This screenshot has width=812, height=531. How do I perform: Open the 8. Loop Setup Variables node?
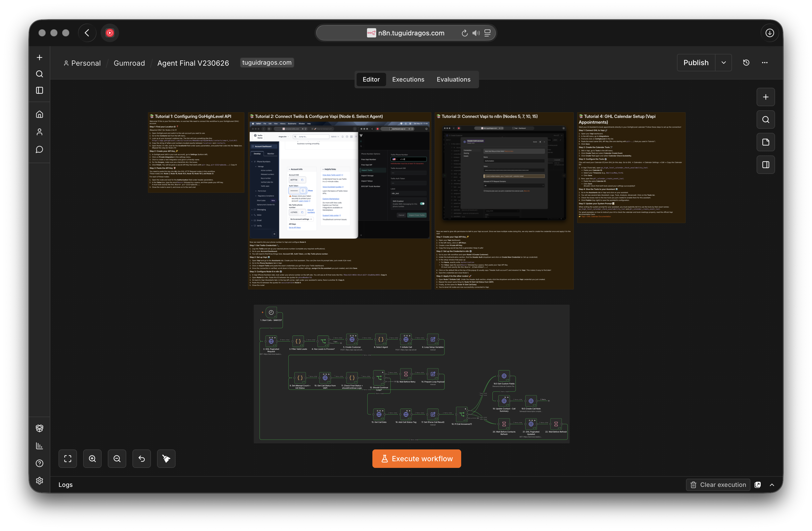tap(433, 339)
